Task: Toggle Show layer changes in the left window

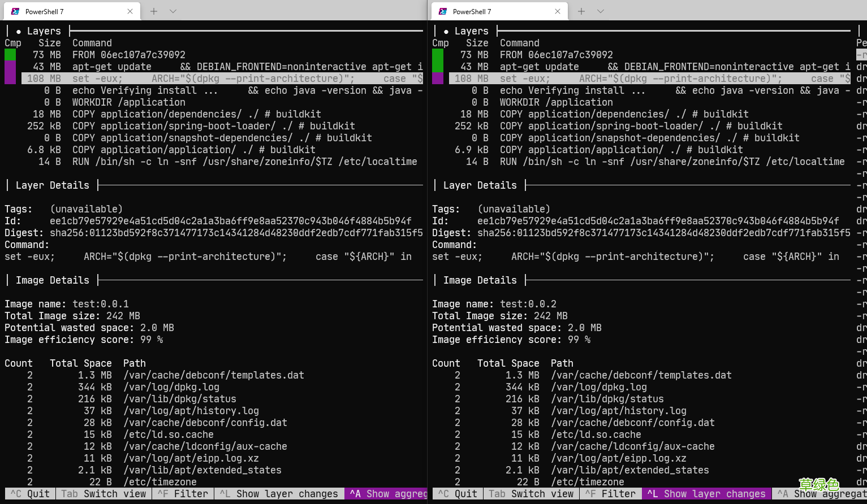Action: tap(279, 493)
